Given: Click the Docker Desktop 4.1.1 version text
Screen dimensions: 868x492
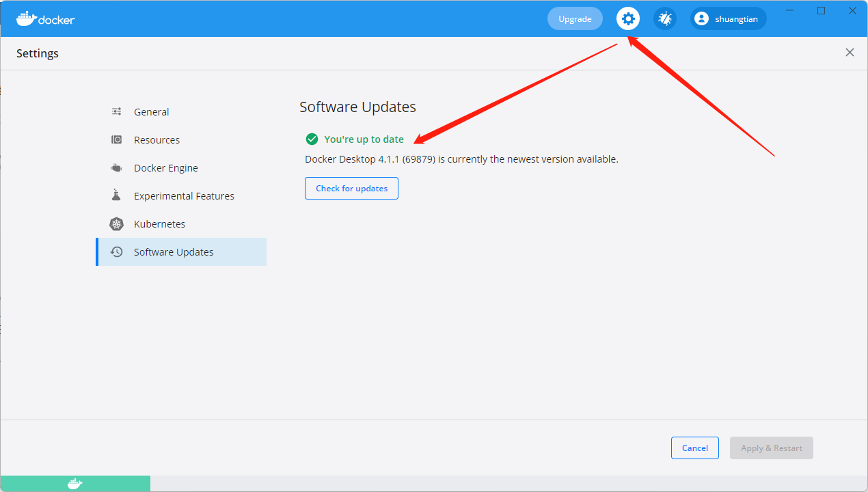Looking at the screenshot, I should [461, 159].
